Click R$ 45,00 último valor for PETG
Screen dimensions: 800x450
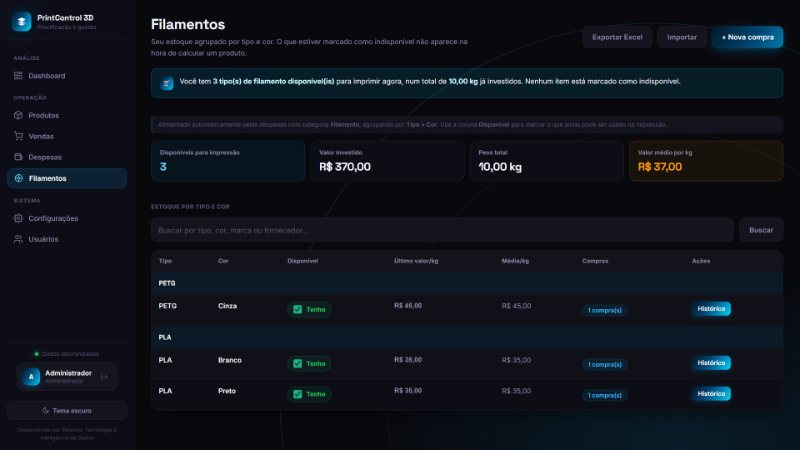tap(408, 306)
